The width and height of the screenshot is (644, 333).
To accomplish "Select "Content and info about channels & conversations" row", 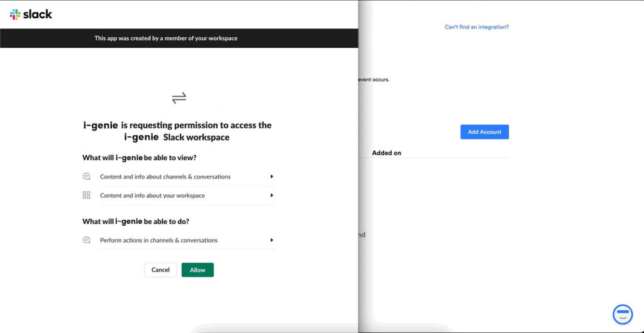I will click(165, 177).
